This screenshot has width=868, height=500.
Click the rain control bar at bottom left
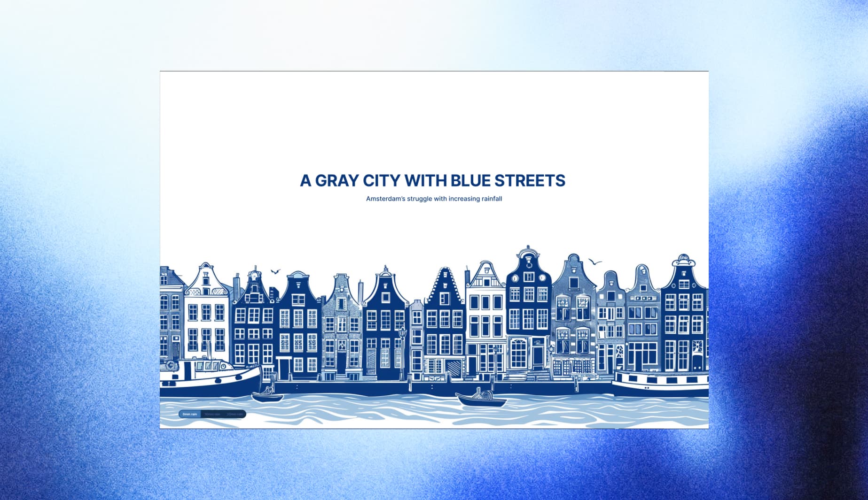tap(212, 414)
